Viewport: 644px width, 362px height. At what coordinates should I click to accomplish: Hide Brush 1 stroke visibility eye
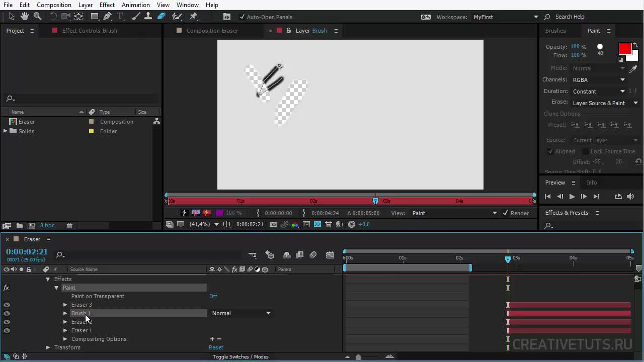[x=7, y=313]
